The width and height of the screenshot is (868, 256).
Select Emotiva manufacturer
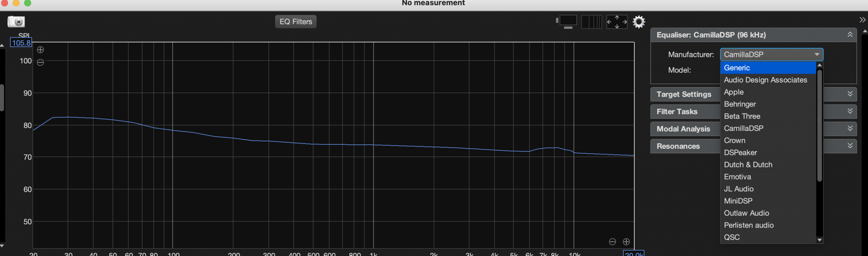pyautogui.click(x=768, y=177)
